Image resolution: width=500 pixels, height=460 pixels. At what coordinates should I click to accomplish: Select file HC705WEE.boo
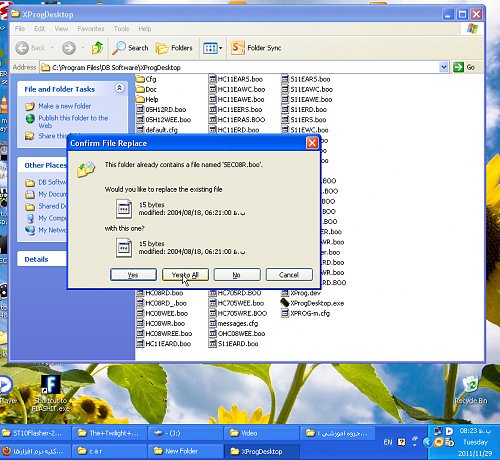[x=236, y=303]
